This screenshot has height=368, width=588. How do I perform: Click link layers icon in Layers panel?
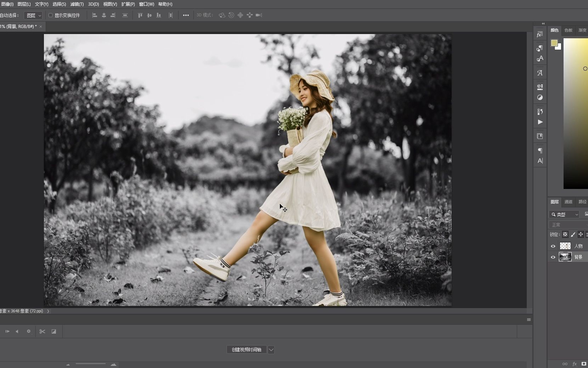(x=565, y=364)
